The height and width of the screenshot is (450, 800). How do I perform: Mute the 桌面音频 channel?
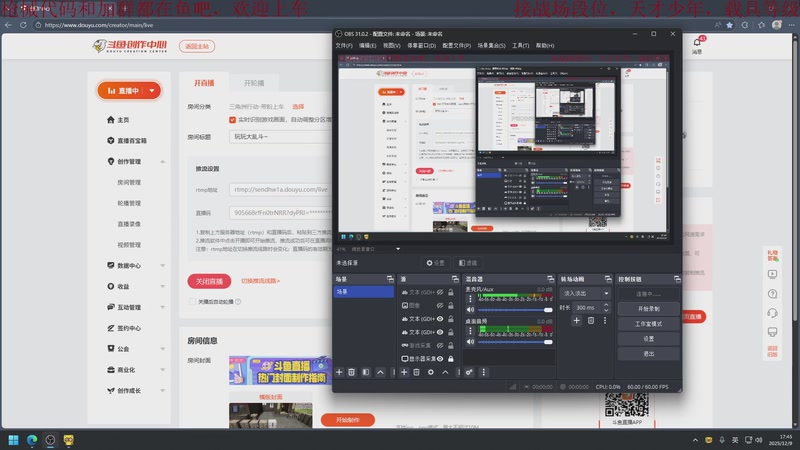click(x=470, y=342)
